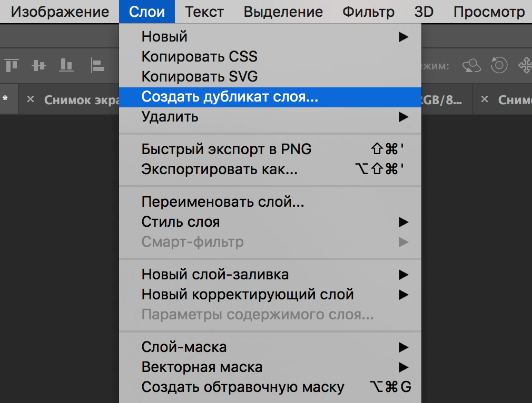Screen dimensions: 532x403
Task: Switch to the rightmost Снимок document tab
Action: pos(516,99)
